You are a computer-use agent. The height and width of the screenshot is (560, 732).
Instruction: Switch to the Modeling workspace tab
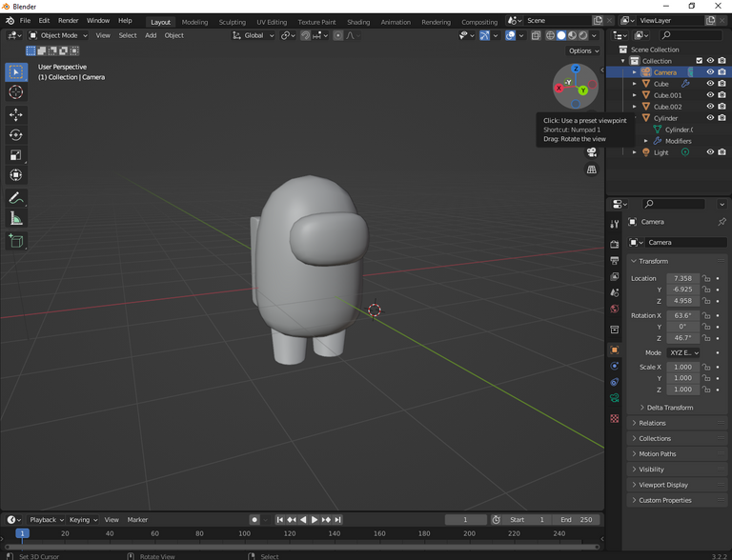click(194, 22)
